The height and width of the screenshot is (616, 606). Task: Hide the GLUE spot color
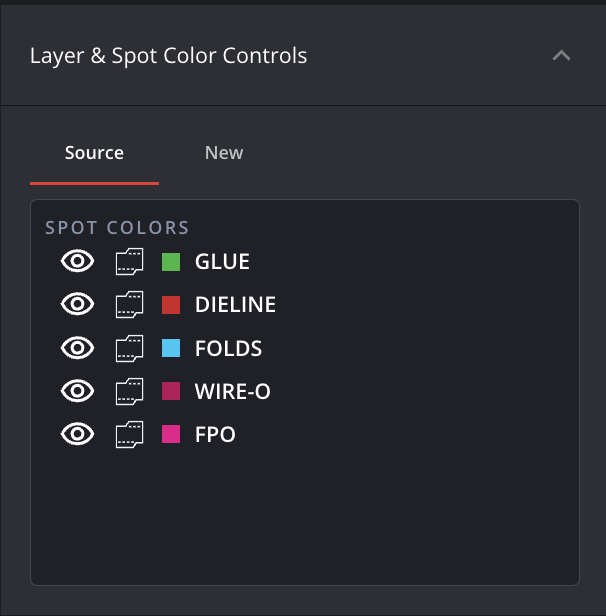pos(78,262)
